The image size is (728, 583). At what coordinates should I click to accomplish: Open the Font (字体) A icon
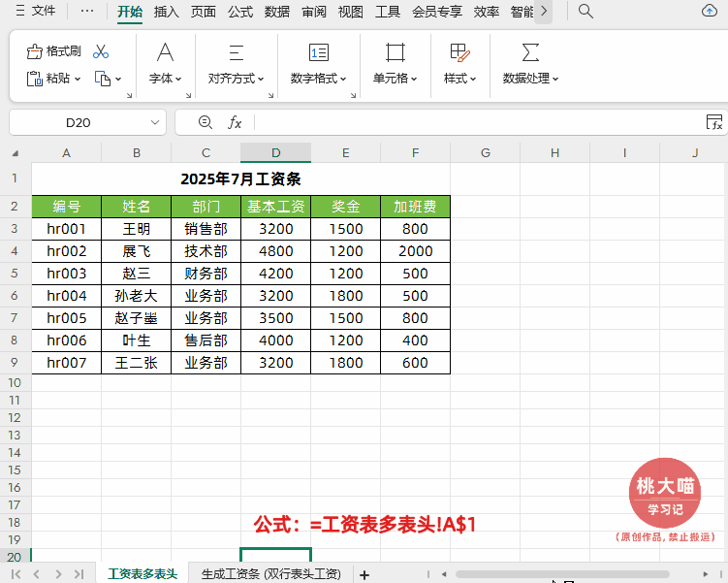click(x=165, y=52)
